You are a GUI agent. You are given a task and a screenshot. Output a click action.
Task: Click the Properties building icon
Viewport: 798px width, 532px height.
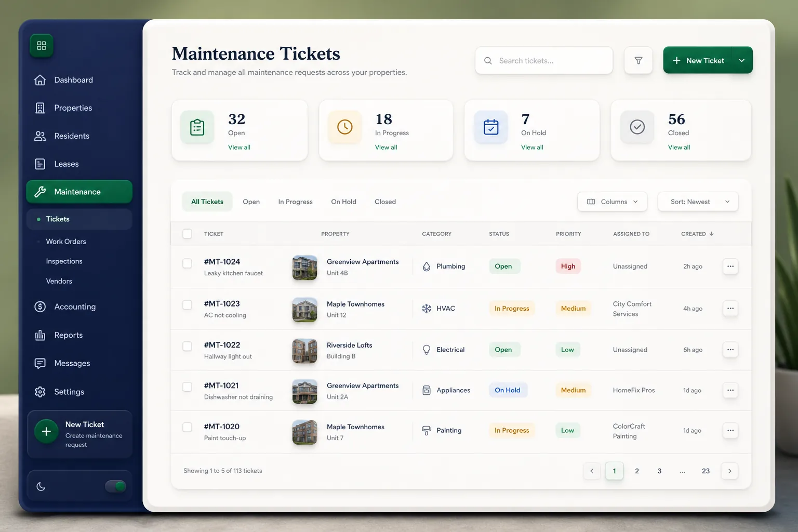[40, 108]
